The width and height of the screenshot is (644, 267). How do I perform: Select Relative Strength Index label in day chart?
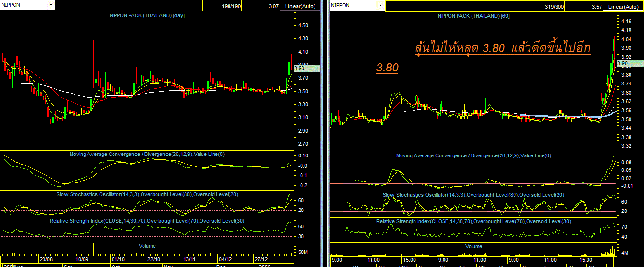(147, 221)
